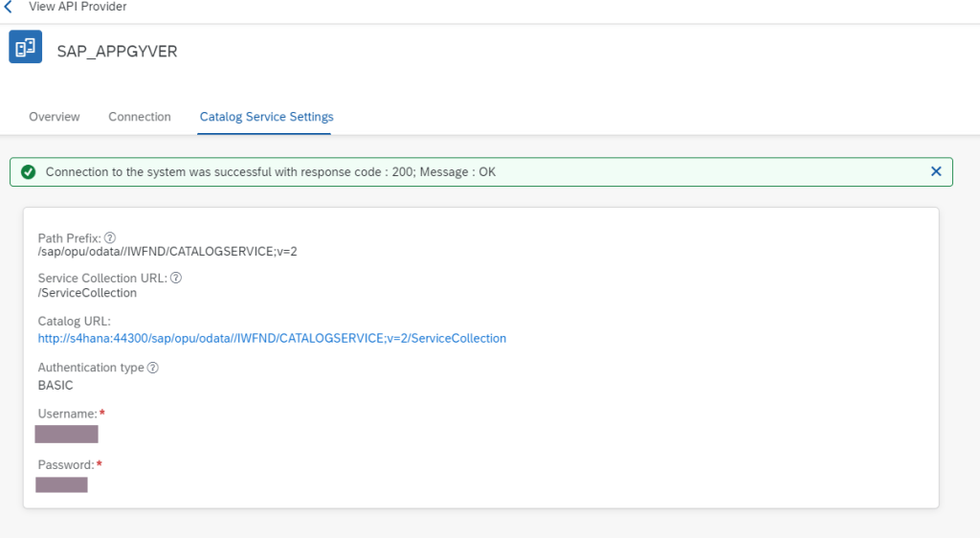
Task: Click the connection success message text
Action: pyautogui.click(x=271, y=172)
